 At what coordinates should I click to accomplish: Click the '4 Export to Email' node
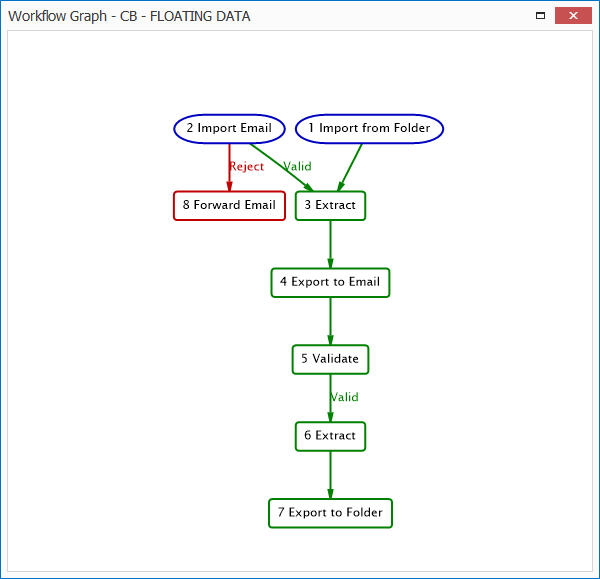[330, 282]
